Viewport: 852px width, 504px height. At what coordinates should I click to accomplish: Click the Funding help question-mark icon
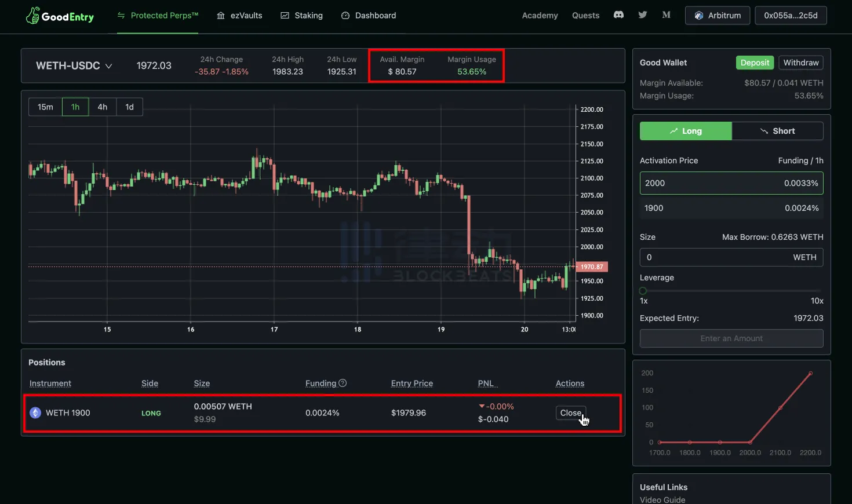[343, 383]
